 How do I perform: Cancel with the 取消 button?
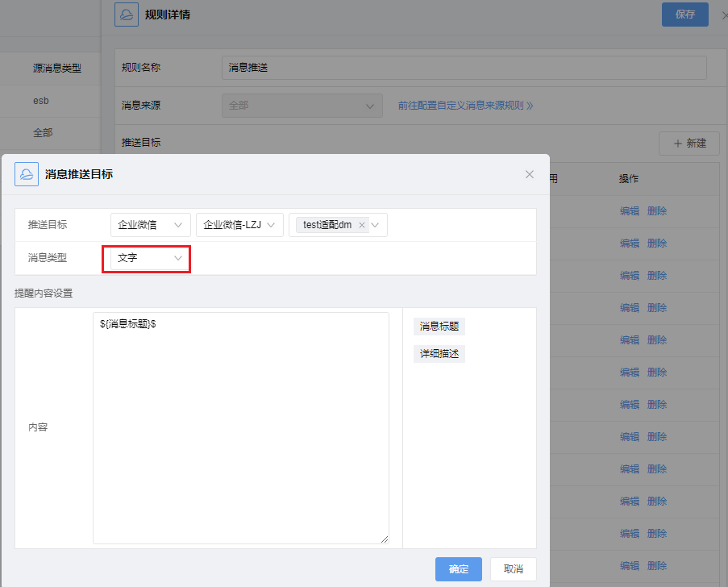(x=513, y=569)
